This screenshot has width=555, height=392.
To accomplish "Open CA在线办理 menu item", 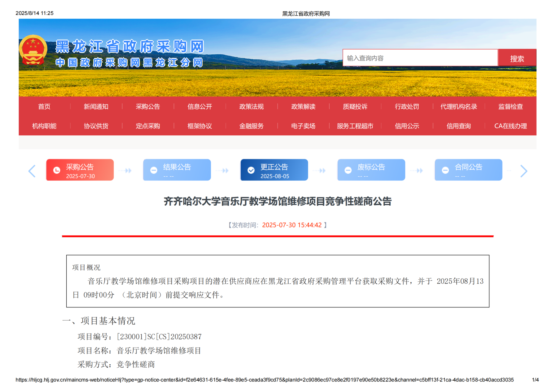I will click(510, 126).
